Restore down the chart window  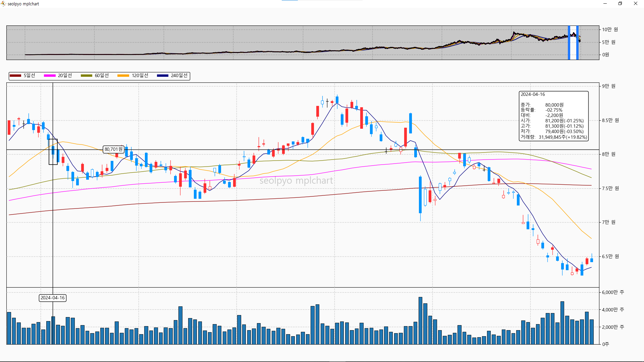coord(620,4)
